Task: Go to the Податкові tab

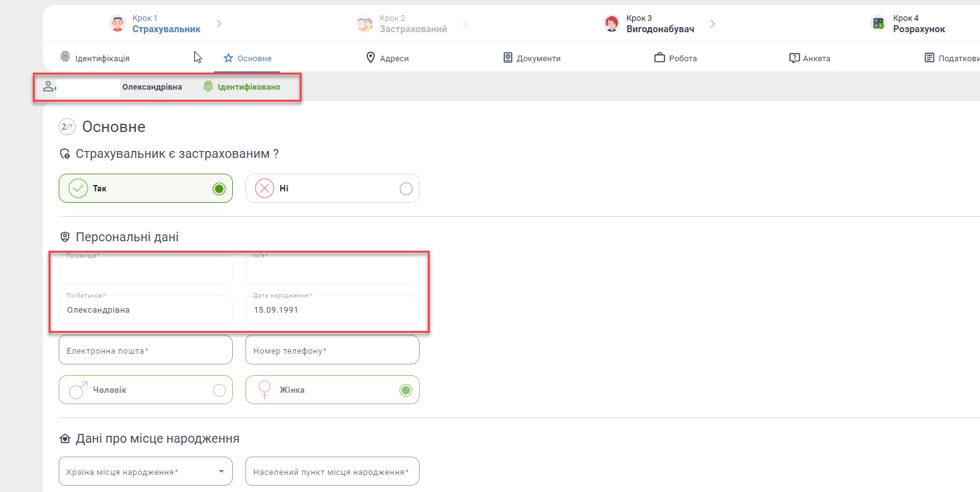Action: (x=952, y=58)
